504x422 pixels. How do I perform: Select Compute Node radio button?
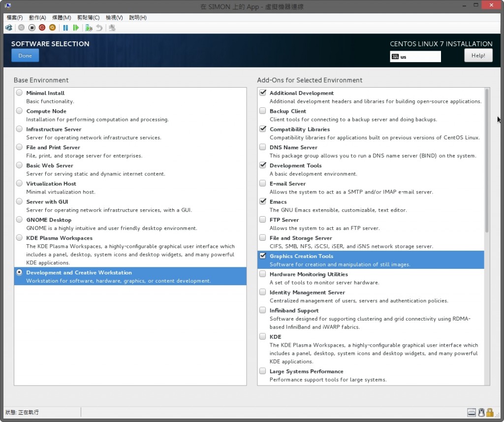19,111
